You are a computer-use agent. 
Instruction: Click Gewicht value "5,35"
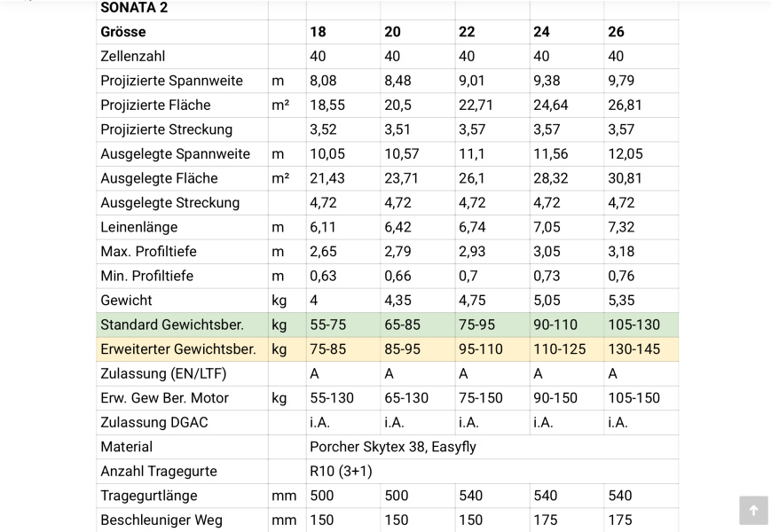coord(622,301)
